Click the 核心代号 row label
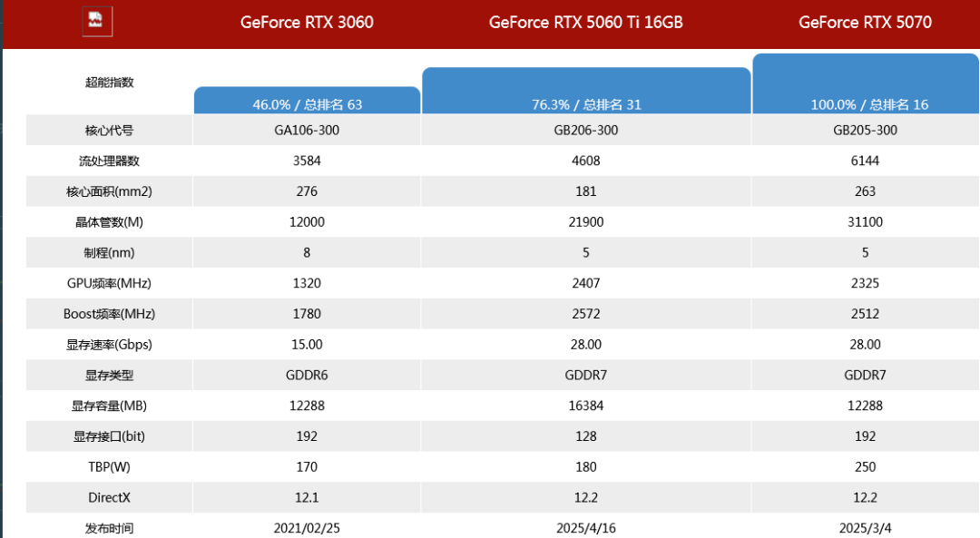980x538 pixels. pyautogui.click(x=110, y=131)
